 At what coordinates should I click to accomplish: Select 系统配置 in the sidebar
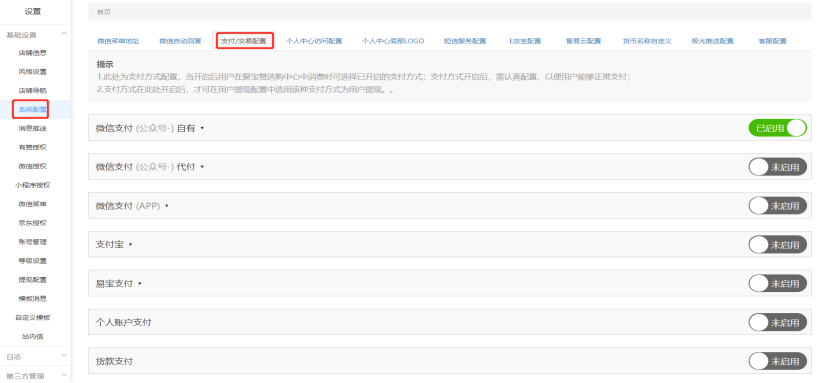point(33,110)
